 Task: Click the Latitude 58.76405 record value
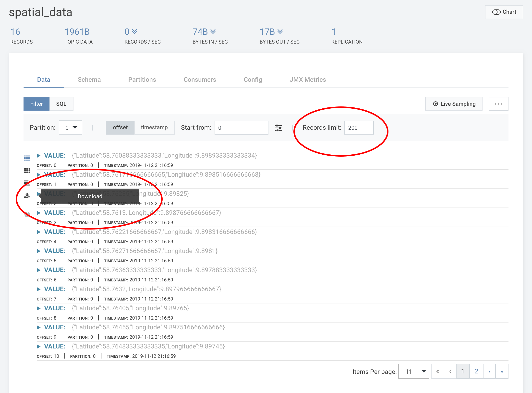point(130,308)
